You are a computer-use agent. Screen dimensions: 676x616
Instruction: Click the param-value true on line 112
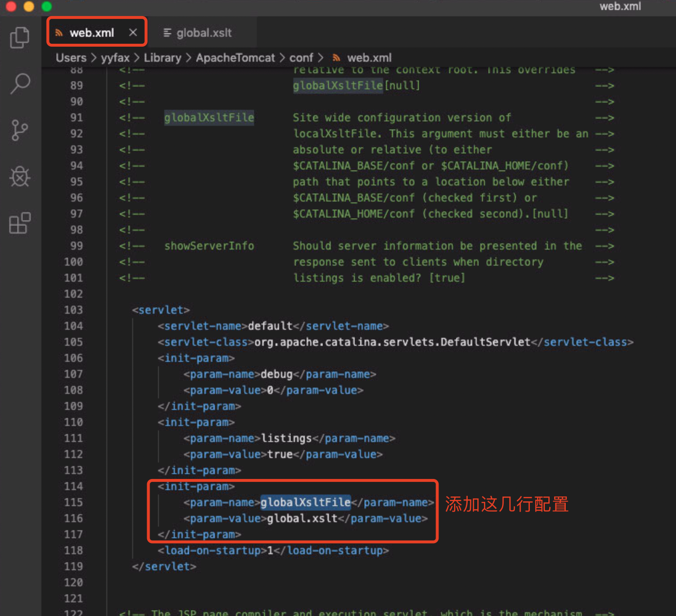coord(280,454)
